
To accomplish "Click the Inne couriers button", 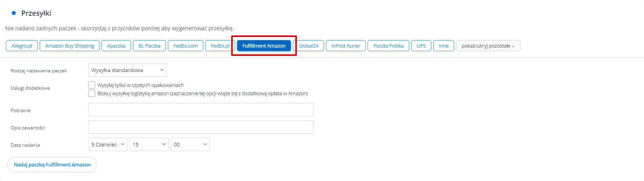I will click(443, 46).
